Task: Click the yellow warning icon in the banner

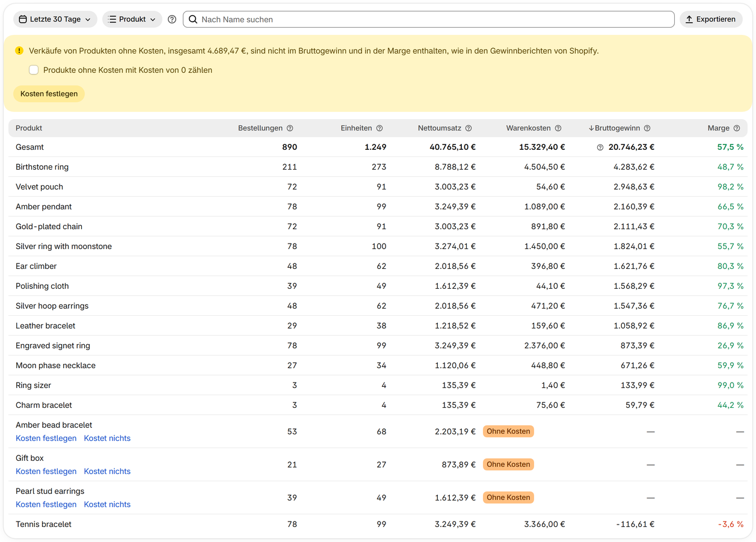Action: [19, 51]
